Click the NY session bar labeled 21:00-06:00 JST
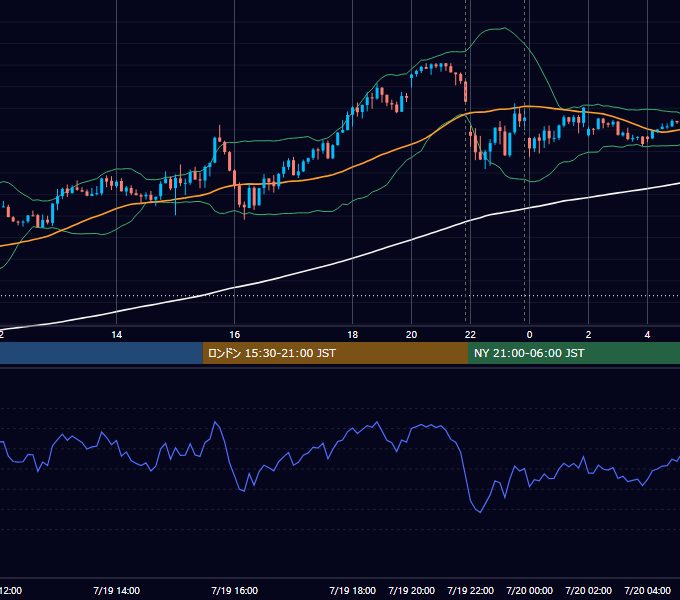 574,353
